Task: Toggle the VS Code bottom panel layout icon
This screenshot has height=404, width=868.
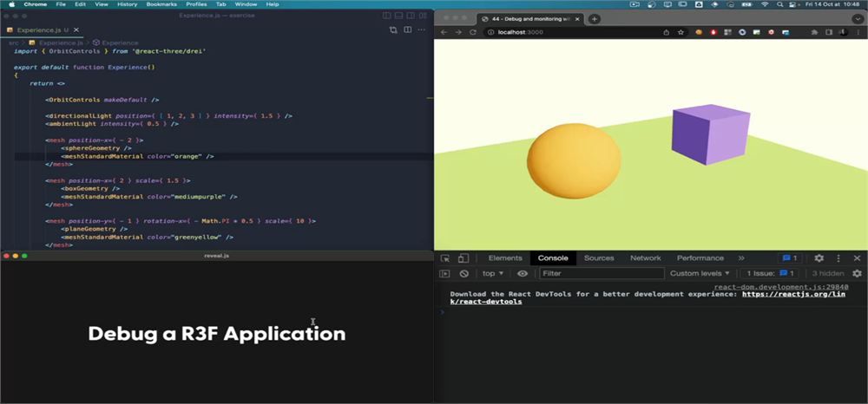Action: [x=398, y=16]
